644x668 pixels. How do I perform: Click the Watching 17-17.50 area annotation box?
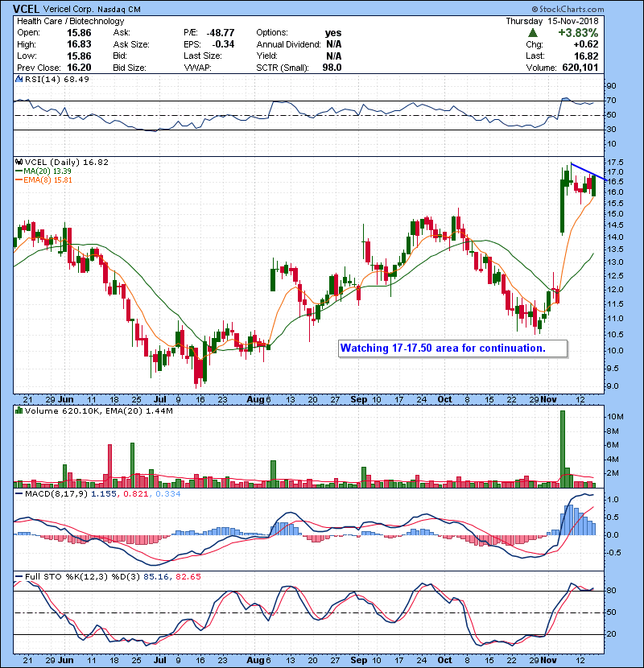click(452, 348)
